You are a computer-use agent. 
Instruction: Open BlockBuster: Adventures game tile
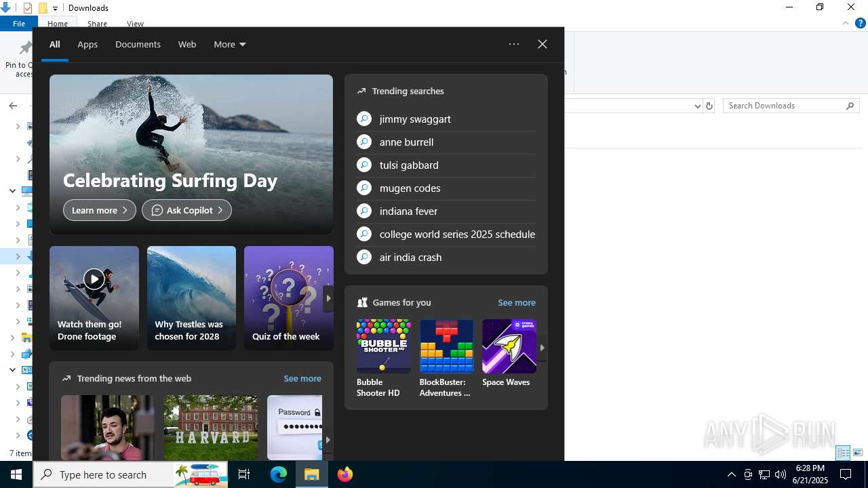point(446,359)
